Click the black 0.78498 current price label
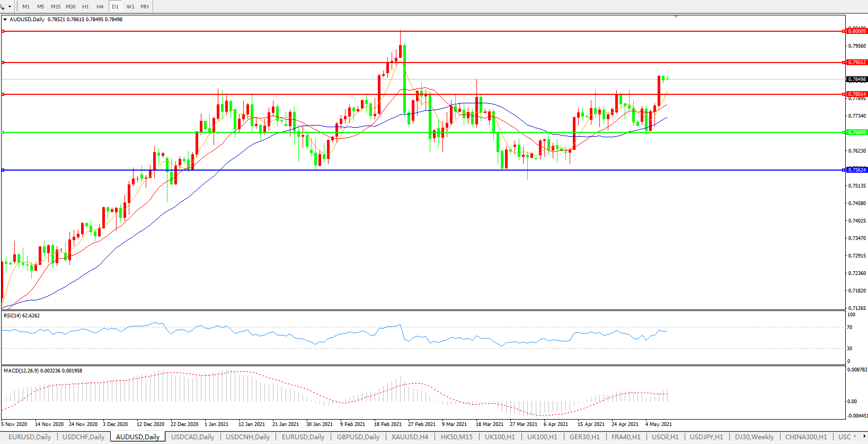The height and width of the screenshot is (444, 868). tap(857, 79)
